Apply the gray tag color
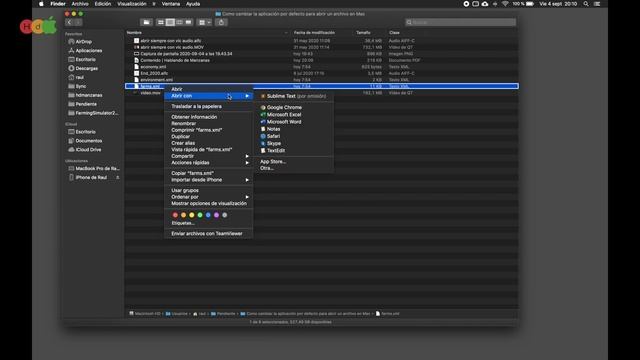The height and width of the screenshot is (360, 640). [x=224, y=215]
